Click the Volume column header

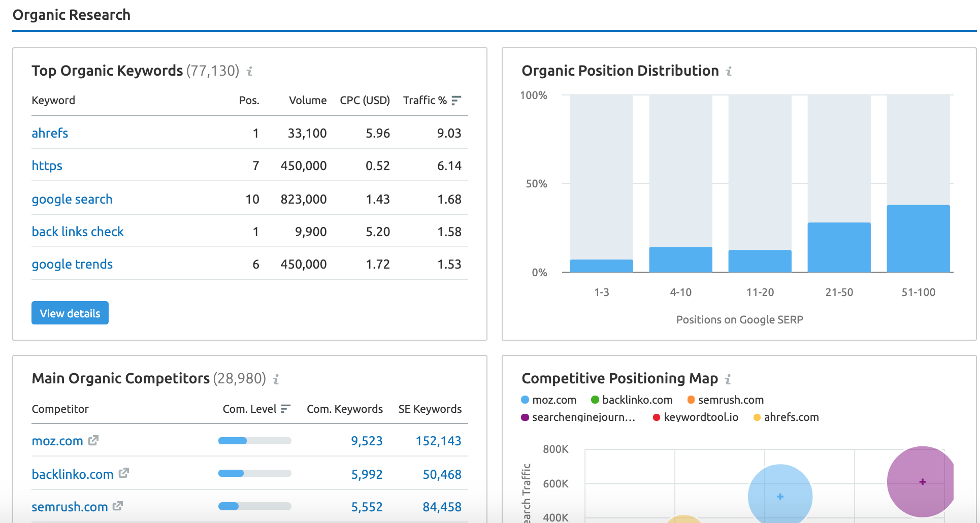click(308, 101)
